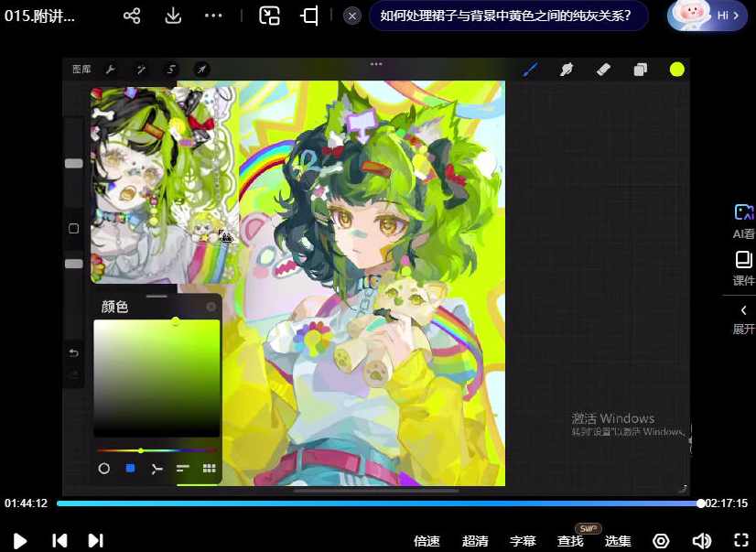Open the Selection tool
The image size is (756, 552).
(x=170, y=69)
